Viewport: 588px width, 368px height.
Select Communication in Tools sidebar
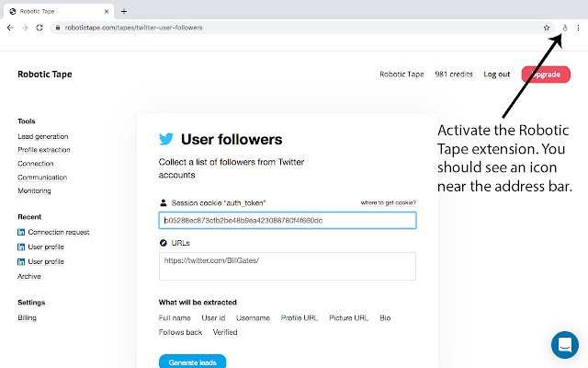tap(42, 178)
